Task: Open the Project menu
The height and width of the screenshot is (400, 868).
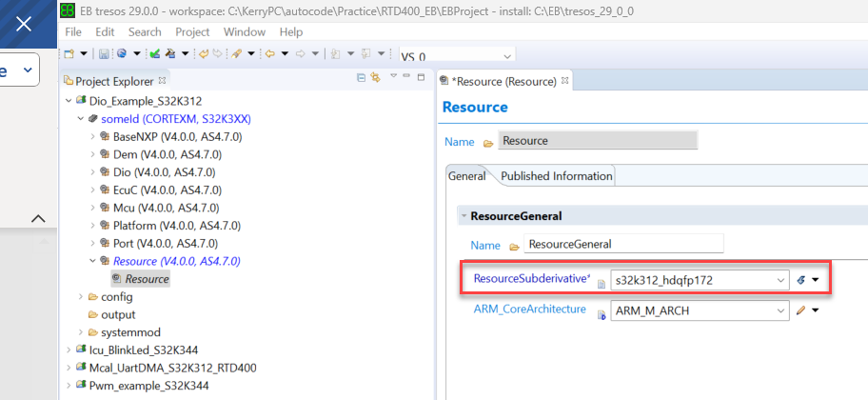Action: (192, 32)
